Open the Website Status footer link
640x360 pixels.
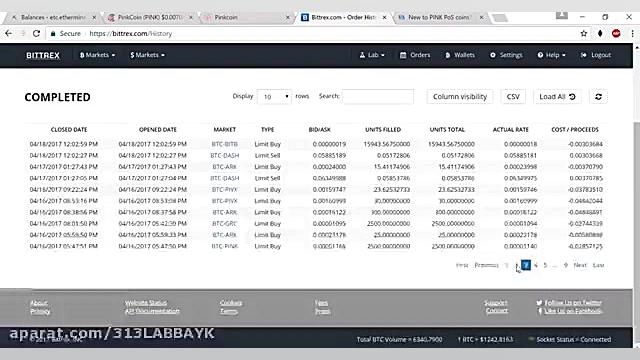click(x=146, y=303)
